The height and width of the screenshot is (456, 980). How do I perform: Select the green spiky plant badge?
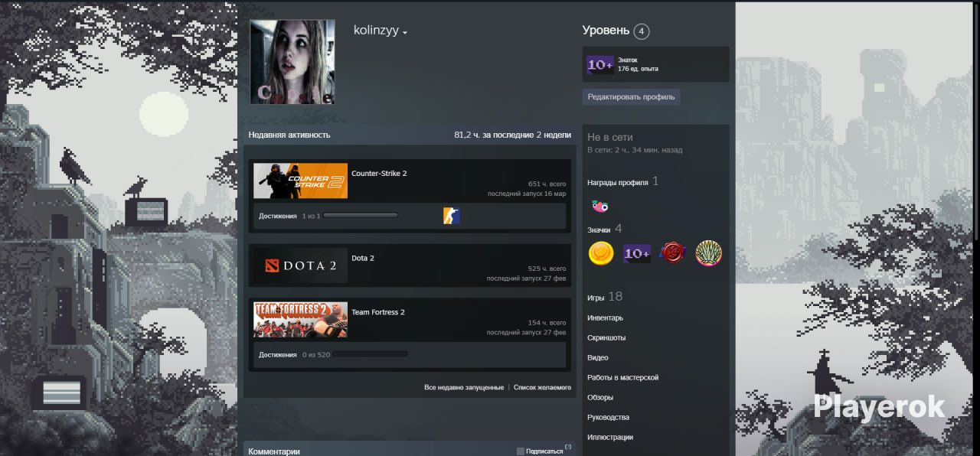coord(708,253)
